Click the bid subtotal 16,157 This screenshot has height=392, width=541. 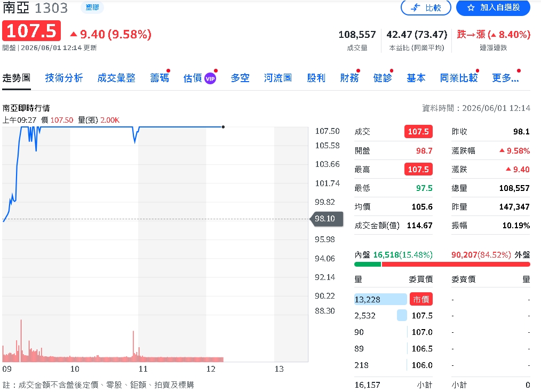point(367,385)
